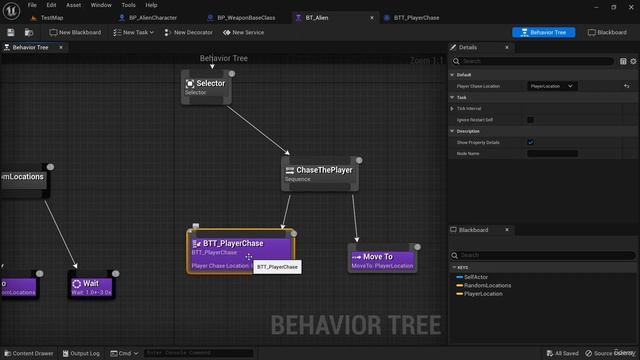Image resolution: width=640 pixels, height=360 pixels.
Task: Open the Asset menu
Action: 73,5
